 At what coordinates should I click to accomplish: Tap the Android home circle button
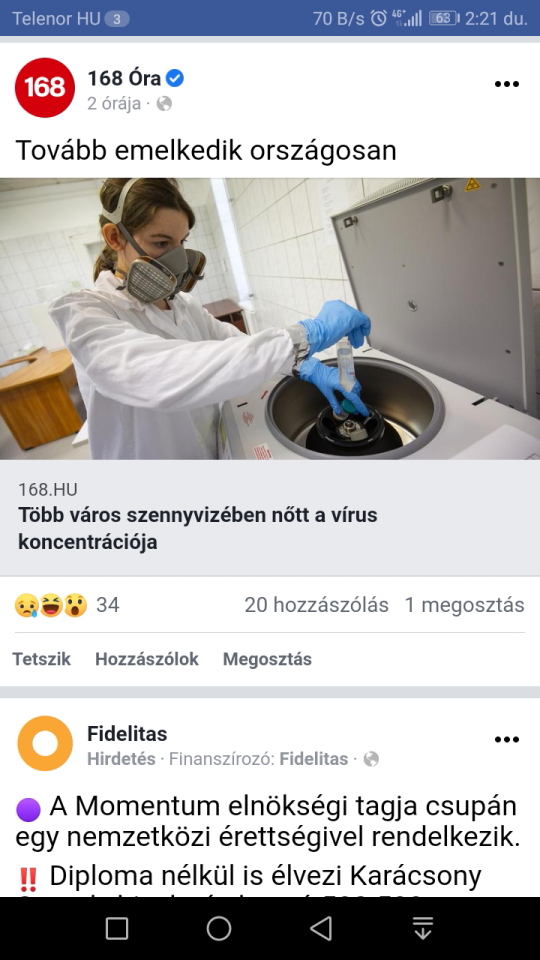pyautogui.click(x=219, y=928)
